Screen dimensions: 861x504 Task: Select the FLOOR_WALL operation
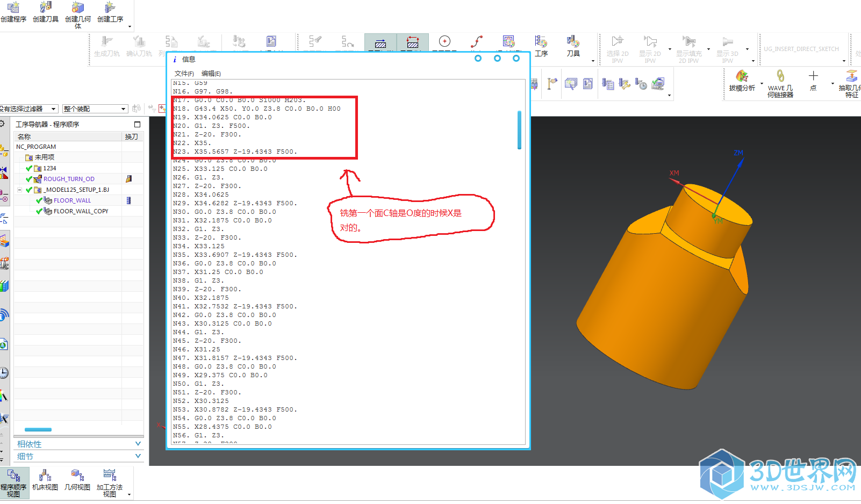pyautogui.click(x=72, y=200)
